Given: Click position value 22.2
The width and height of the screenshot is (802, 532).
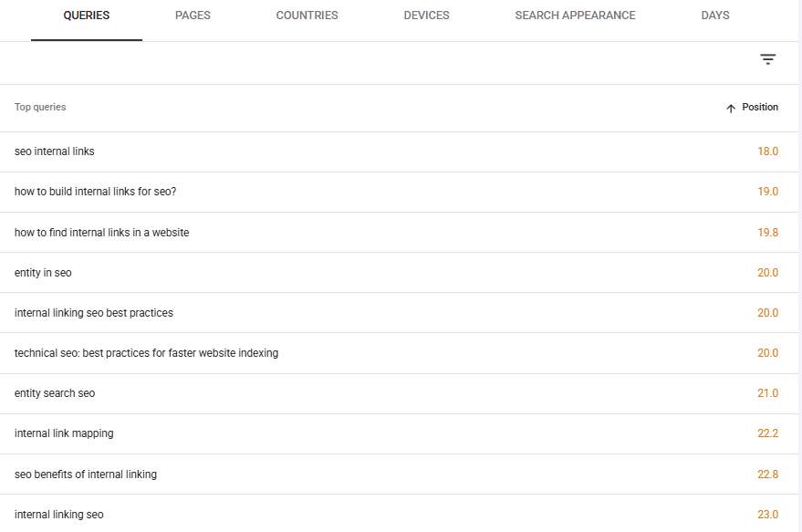Looking at the screenshot, I should pyautogui.click(x=767, y=433).
